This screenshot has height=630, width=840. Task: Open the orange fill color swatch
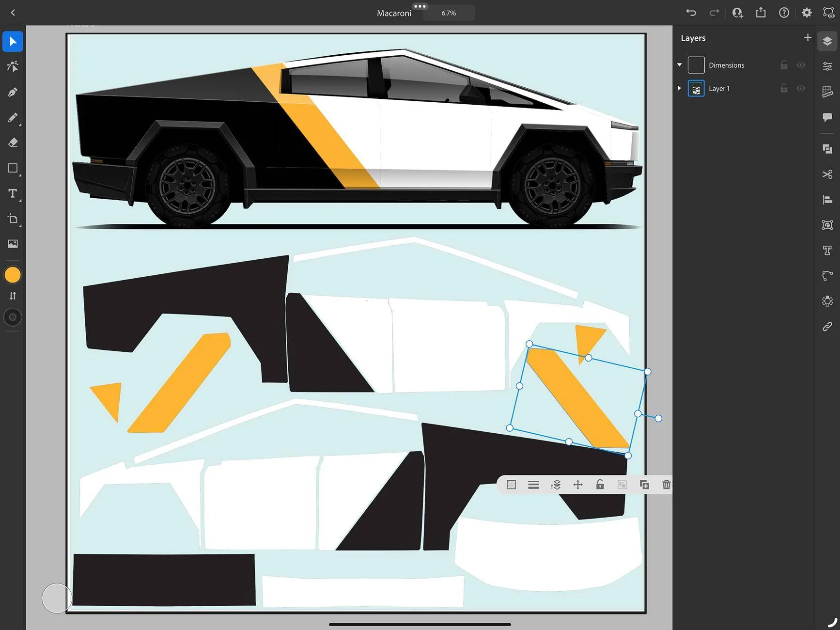click(x=13, y=275)
